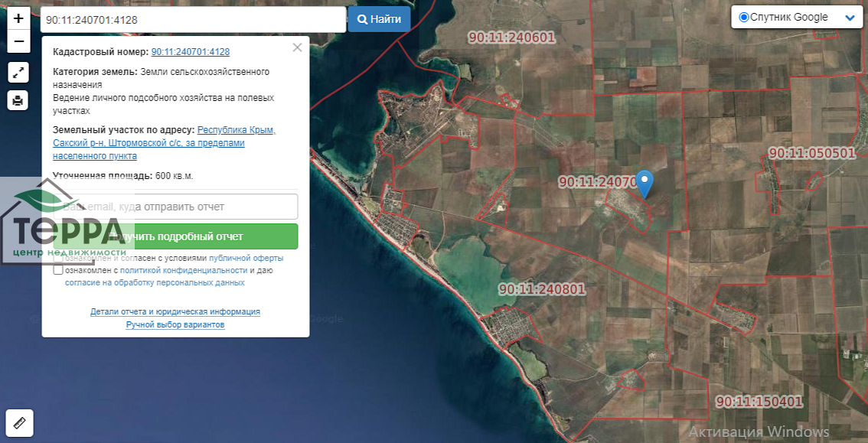Open cadastral number 90:11:240701:4128 link
This screenshot has width=868, height=443.
pos(191,52)
